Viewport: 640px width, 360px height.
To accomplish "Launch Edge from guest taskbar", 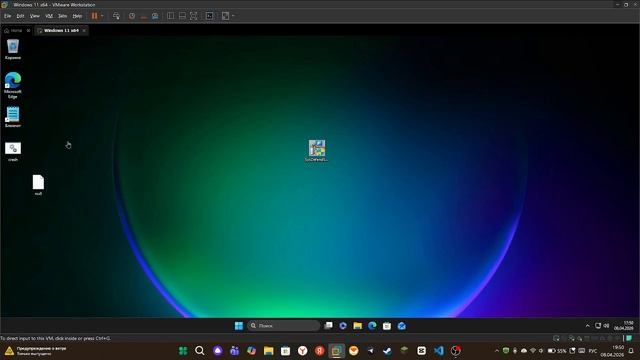I will tap(372, 326).
